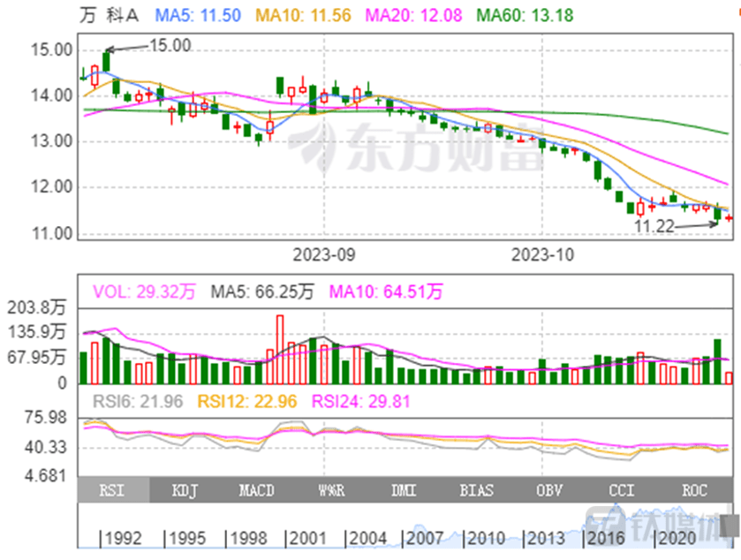741x560 pixels.
Task: Switch to the KDJ indicator tab
Action: click(x=185, y=490)
